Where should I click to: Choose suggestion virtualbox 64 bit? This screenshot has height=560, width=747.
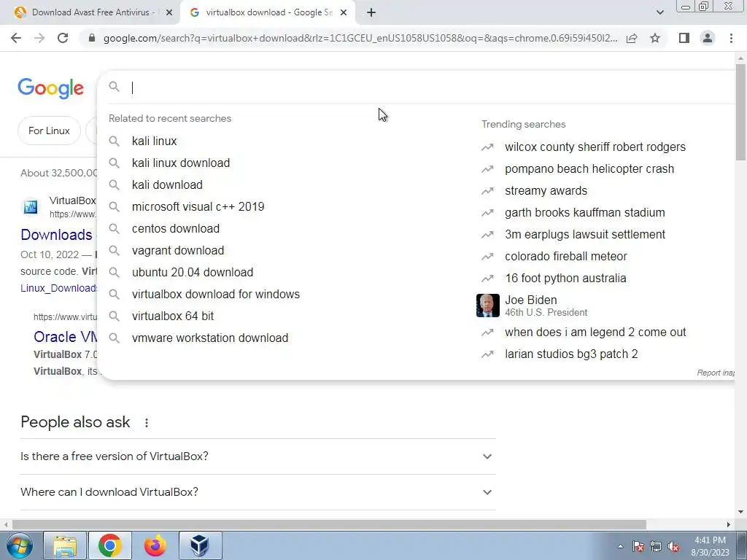(173, 316)
